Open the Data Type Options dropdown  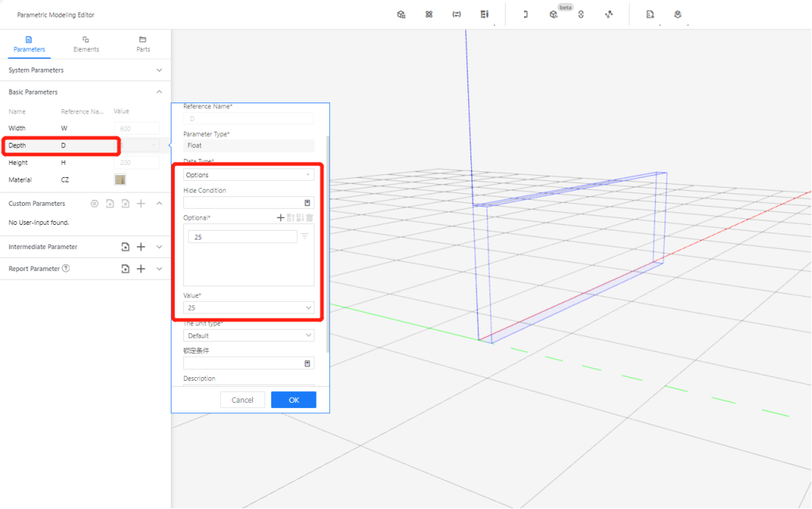pos(248,175)
